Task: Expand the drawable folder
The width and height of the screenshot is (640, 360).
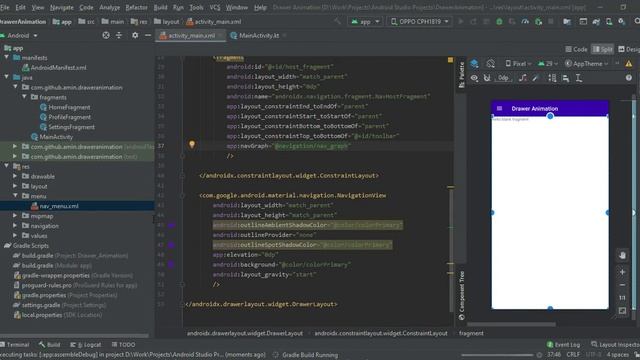Action: coord(15,176)
